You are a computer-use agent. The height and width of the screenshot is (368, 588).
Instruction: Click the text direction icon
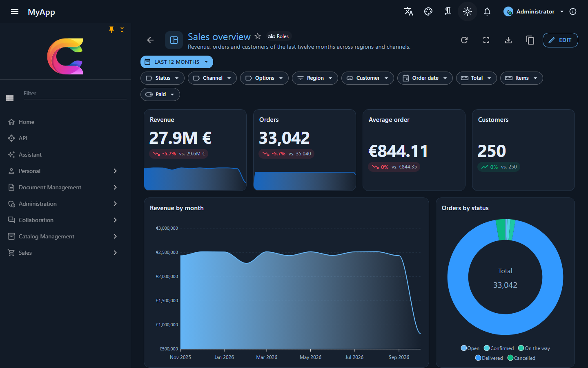click(448, 11)
